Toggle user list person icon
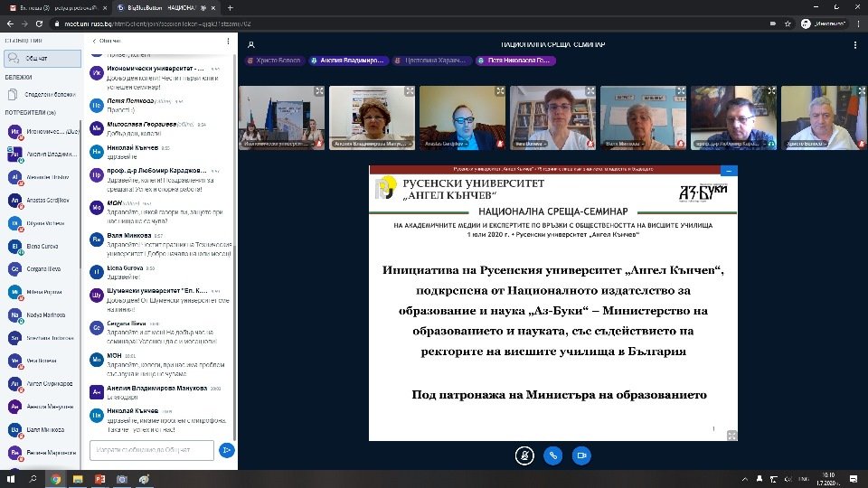868x488 pixels. pyautogui.click(x=250, y=45)
